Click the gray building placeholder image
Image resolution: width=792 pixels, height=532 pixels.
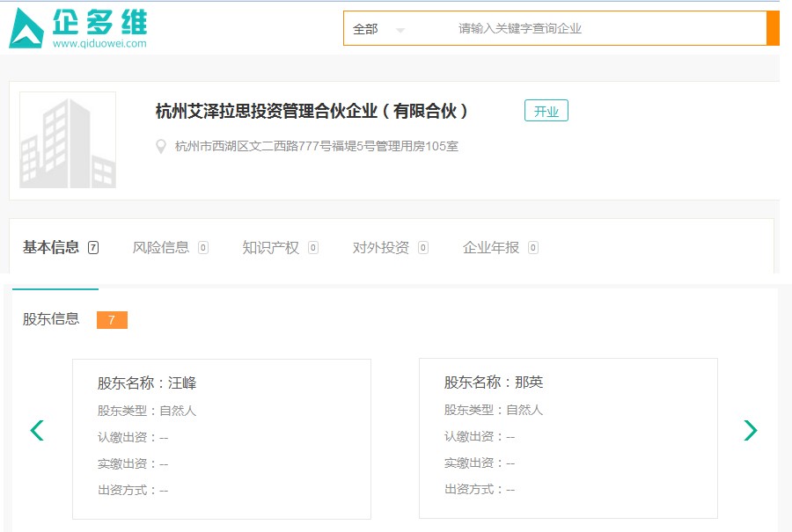pyautogui.click(x=69, y=139)
